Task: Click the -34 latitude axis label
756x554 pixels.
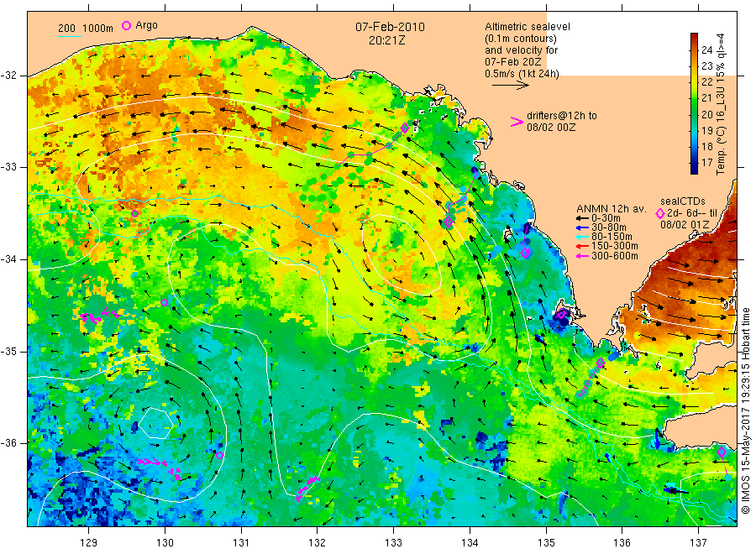Action: click(x=8, y=259)
